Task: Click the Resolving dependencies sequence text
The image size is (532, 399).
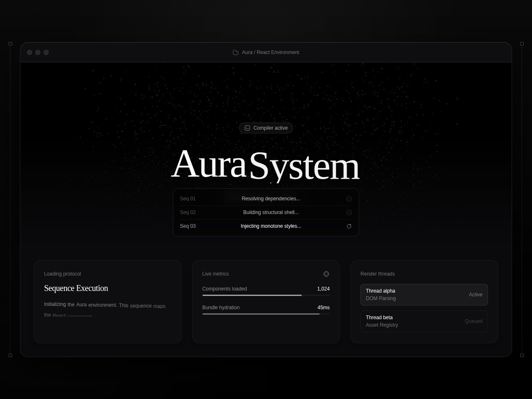Action: point(271,199)
